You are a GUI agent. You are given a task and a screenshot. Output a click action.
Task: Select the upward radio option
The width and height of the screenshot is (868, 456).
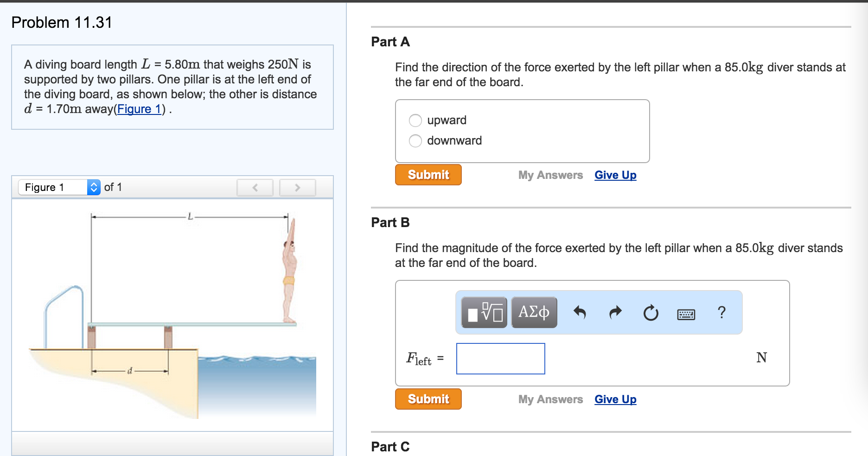(x=415, y=120)
